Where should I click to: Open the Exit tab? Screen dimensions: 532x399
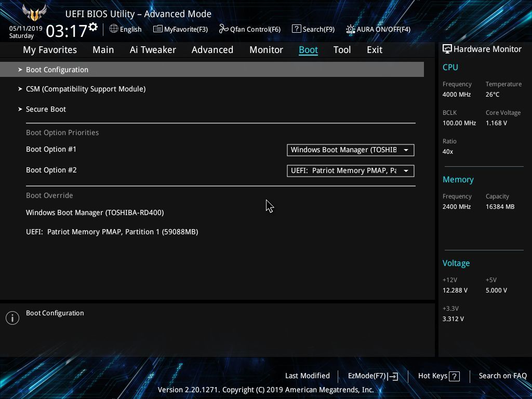coord(375,50)
